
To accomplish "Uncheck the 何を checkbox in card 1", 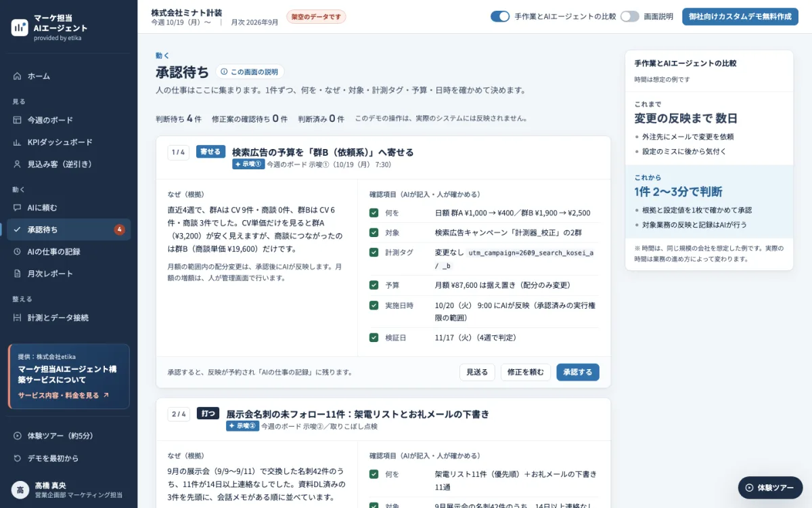I will click(x=374, y=213).
